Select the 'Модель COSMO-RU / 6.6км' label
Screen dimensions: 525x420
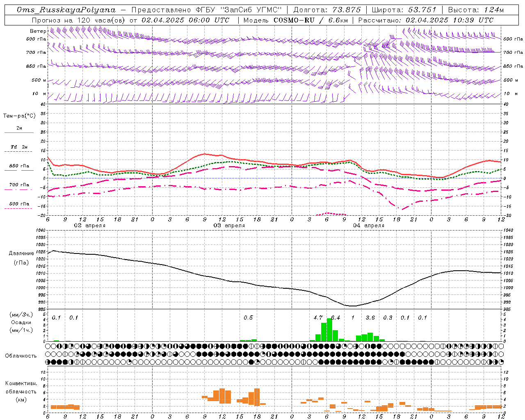(295, 20)
